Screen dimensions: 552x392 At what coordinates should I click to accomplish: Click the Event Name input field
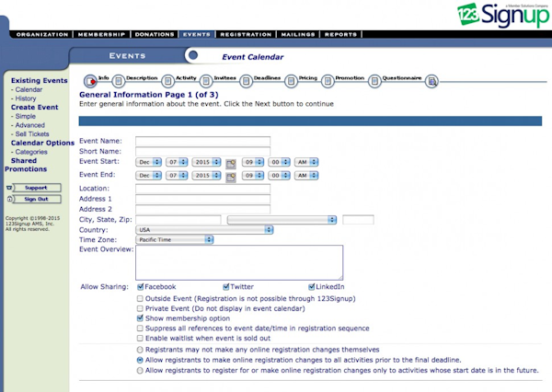(x=202, y=141)
